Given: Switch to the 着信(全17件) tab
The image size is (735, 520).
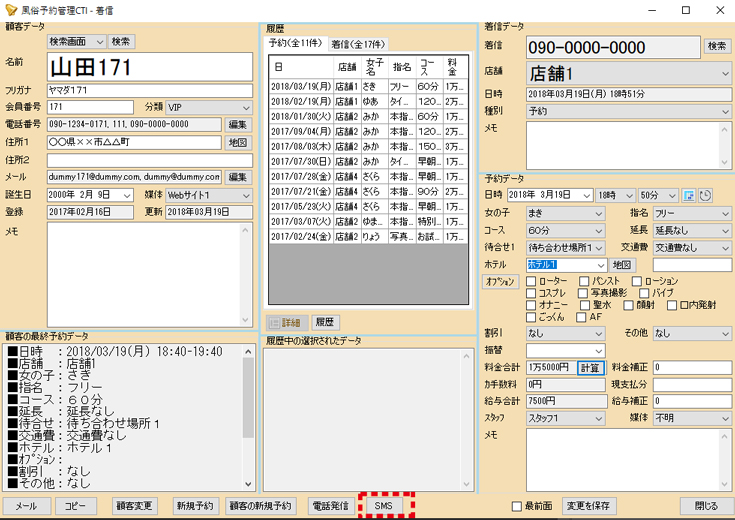Looking at the screenshot, I should [x=357, y=44].
